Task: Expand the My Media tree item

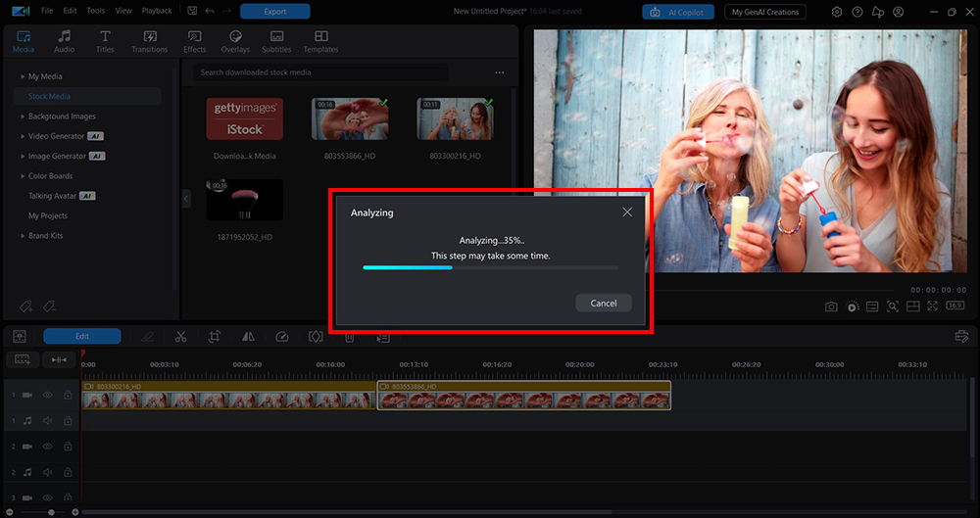Action: [x=24, y=76]
